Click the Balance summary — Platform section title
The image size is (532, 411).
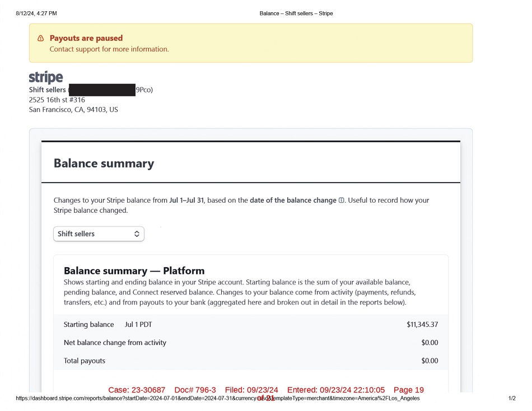tap(134, 271)
